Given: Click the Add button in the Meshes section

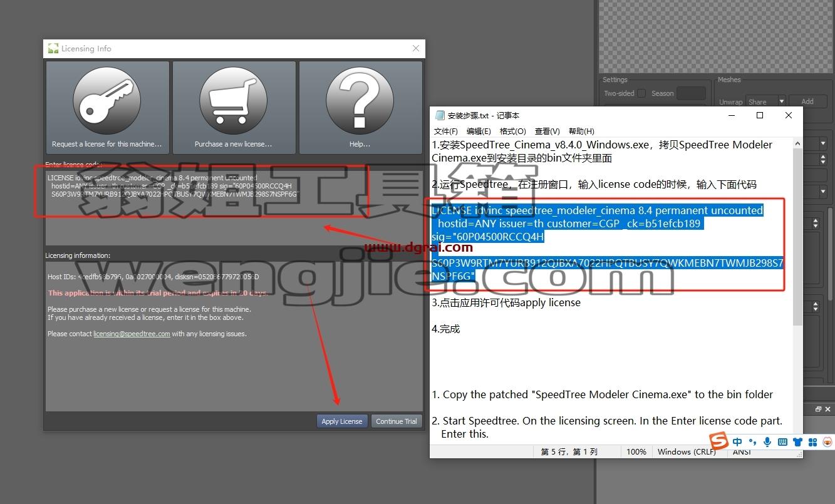Looking at the screenshot, I should pyautogui.click(x=807, y=101).
